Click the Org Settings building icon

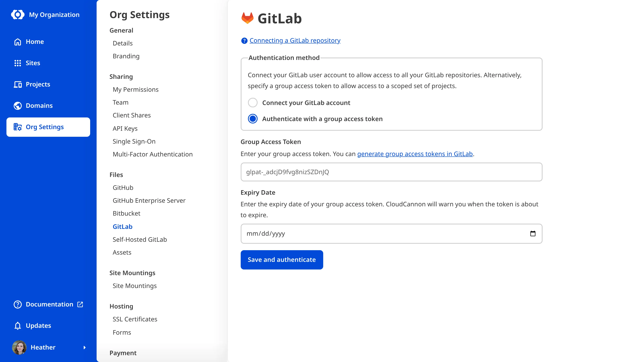pos(18,127)
